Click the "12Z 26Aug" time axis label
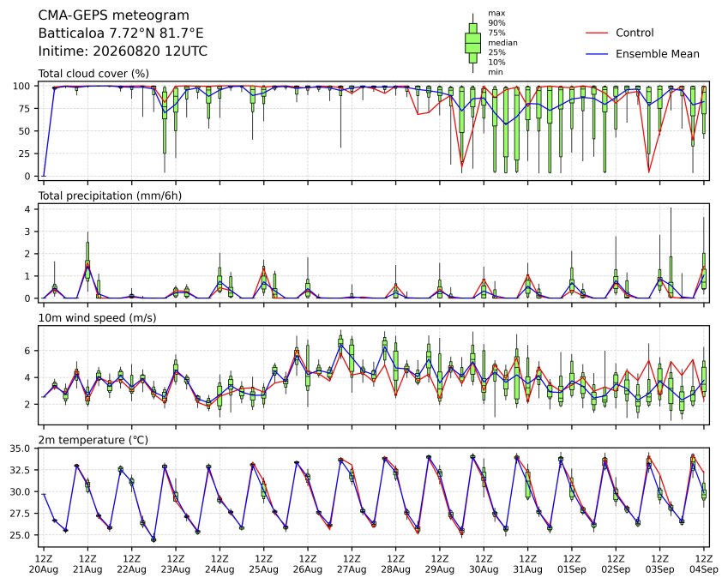This screenshot has height=584, width=728. click(308, 564)
